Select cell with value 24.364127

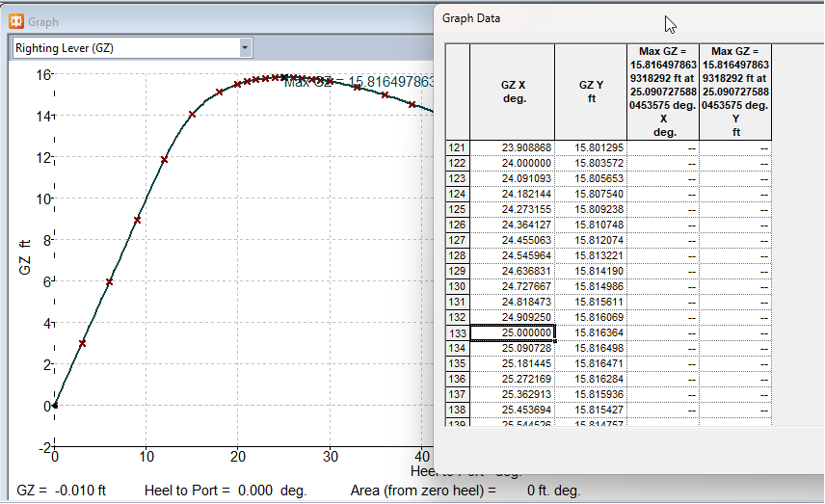513,225
